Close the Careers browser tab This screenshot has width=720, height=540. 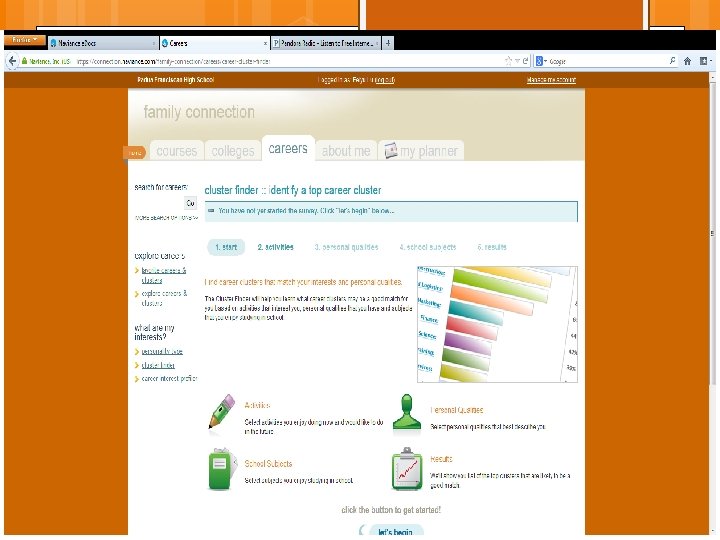pos(265,44)
